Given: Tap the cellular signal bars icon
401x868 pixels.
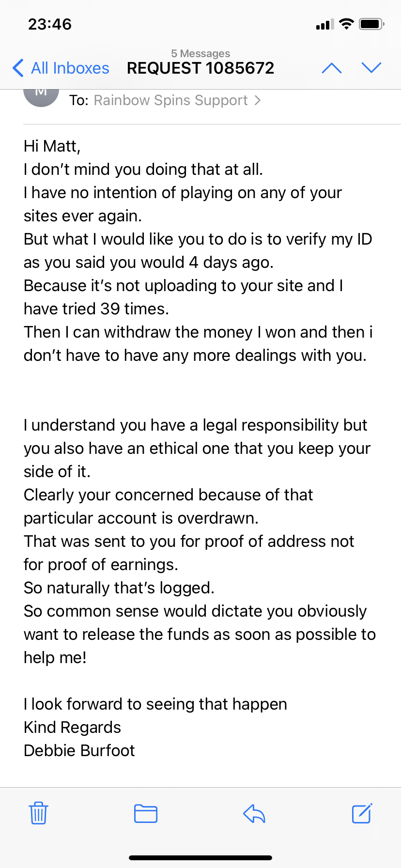Looking at the screenshot, I should coord(324,24).
